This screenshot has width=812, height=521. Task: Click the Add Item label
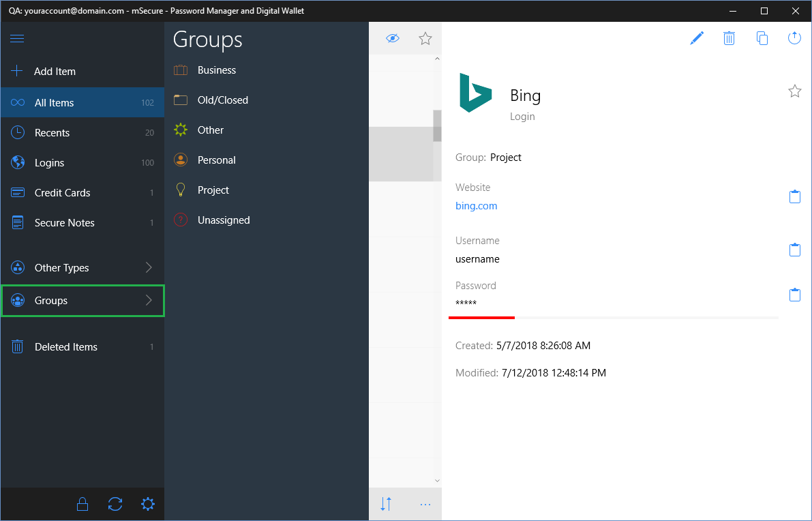pos(55,72)
